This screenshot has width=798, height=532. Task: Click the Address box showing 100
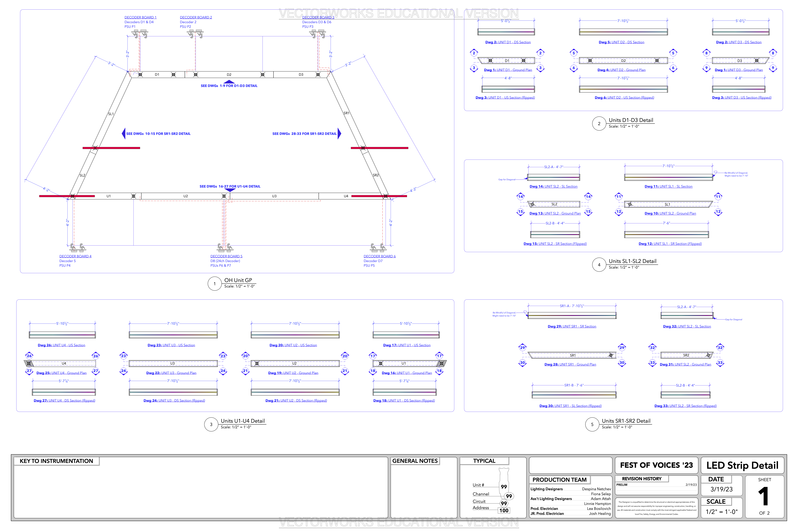point(504,510)
